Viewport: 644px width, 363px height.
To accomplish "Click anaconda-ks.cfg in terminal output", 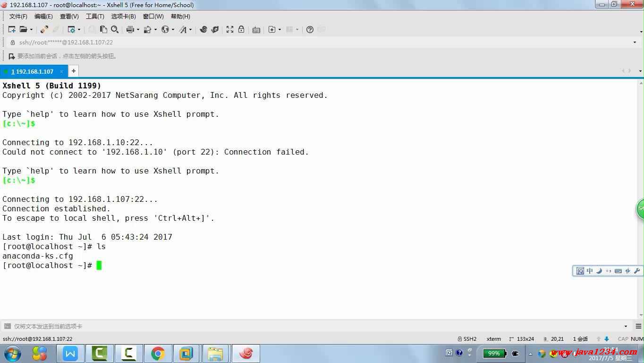I will tap(38, 256).
